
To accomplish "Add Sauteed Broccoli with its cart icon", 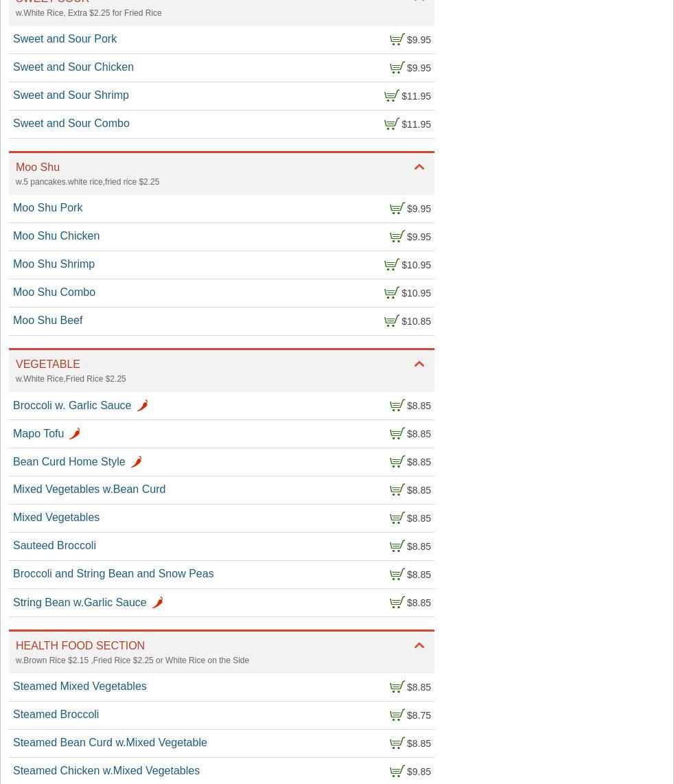I will tap(397, 546).
